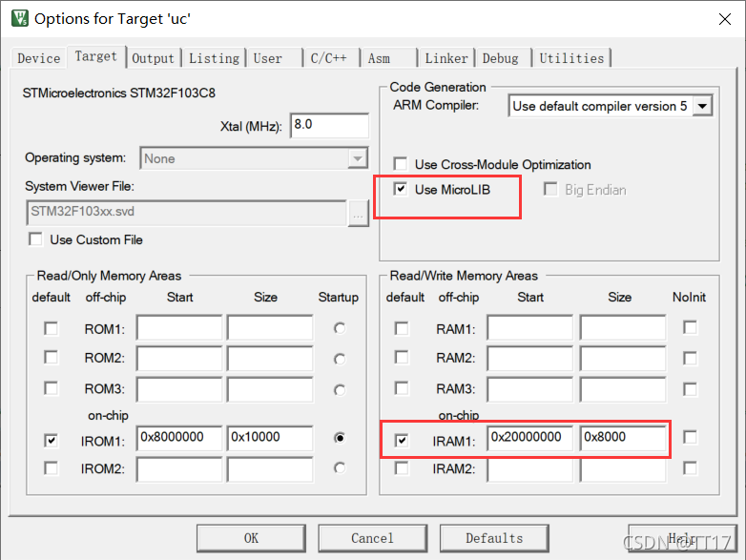
Task: Open the Help button
Action: (682, 538)
